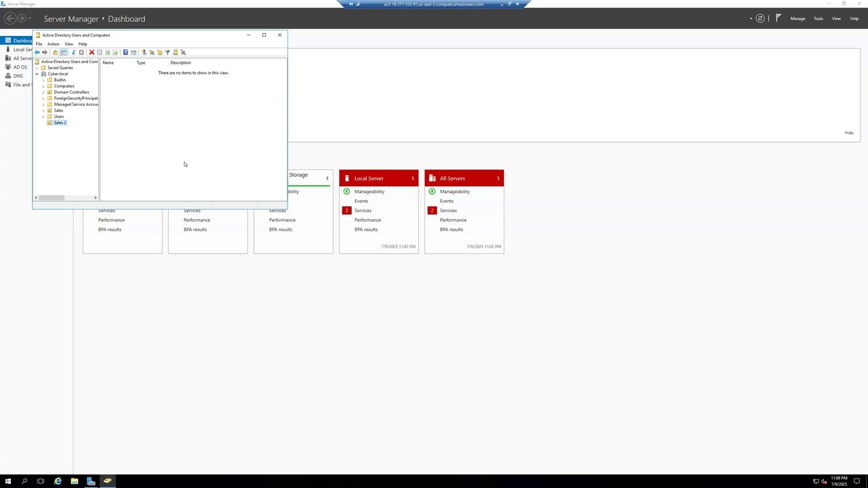868x488 pixels.
Task: Open the Help menu in ADUC
Action: (83, 44)
